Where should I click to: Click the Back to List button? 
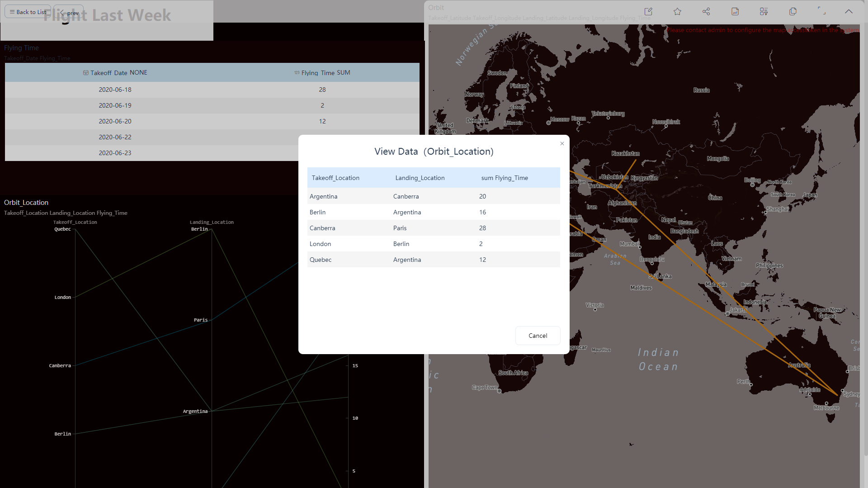point(28,12)
